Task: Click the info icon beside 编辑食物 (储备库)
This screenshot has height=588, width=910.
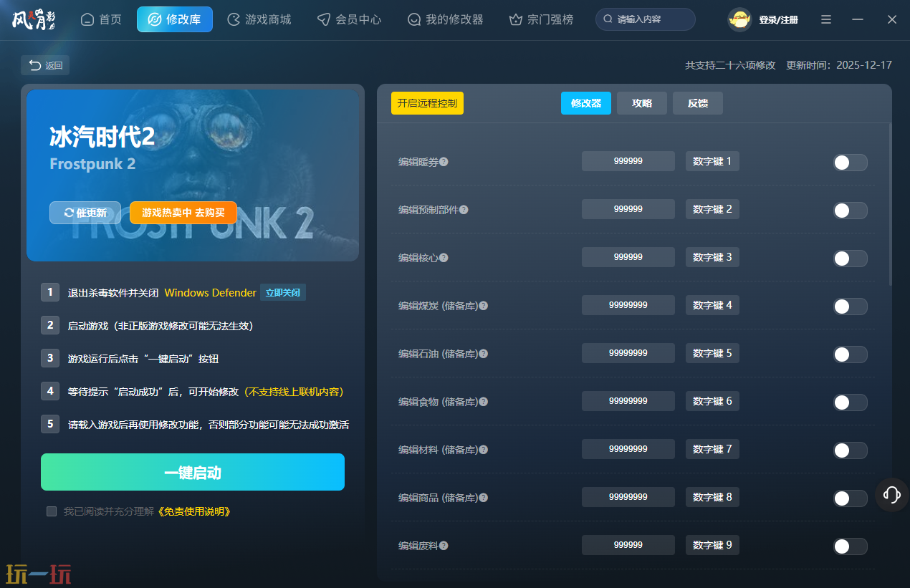Action: point(484,402)
